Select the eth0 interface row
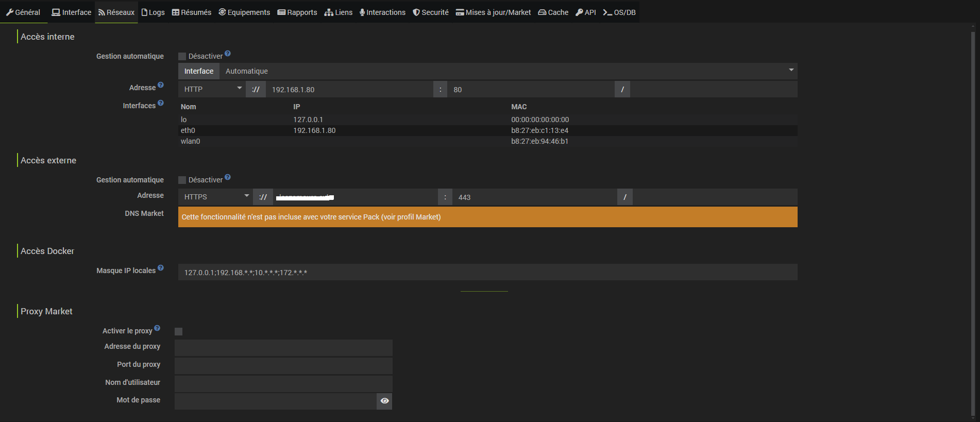 coord(488,130)
